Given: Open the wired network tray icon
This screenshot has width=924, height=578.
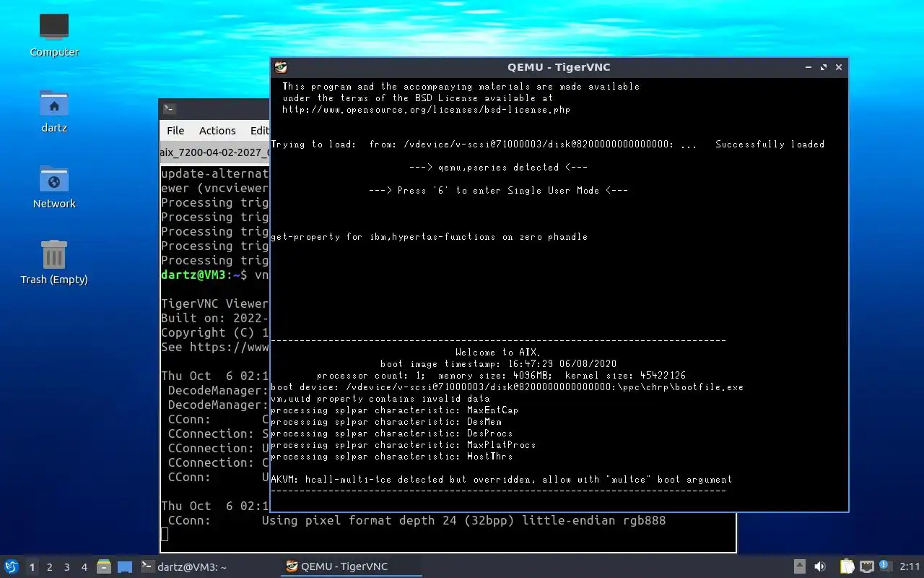Looking at the screenshot, I should [867, 566].
